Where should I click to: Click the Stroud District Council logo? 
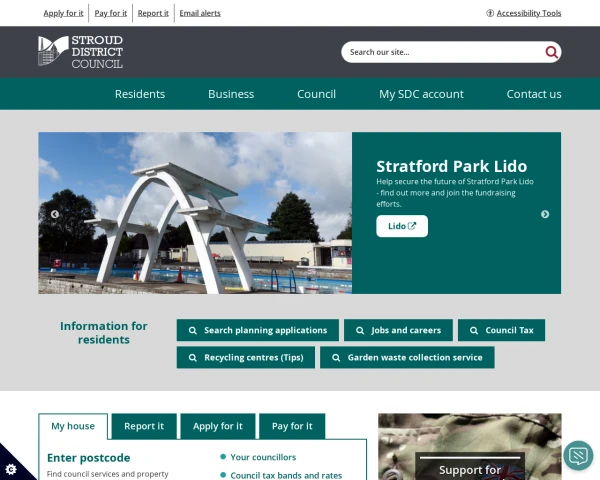pyautogui.click(x=80, y=52)
